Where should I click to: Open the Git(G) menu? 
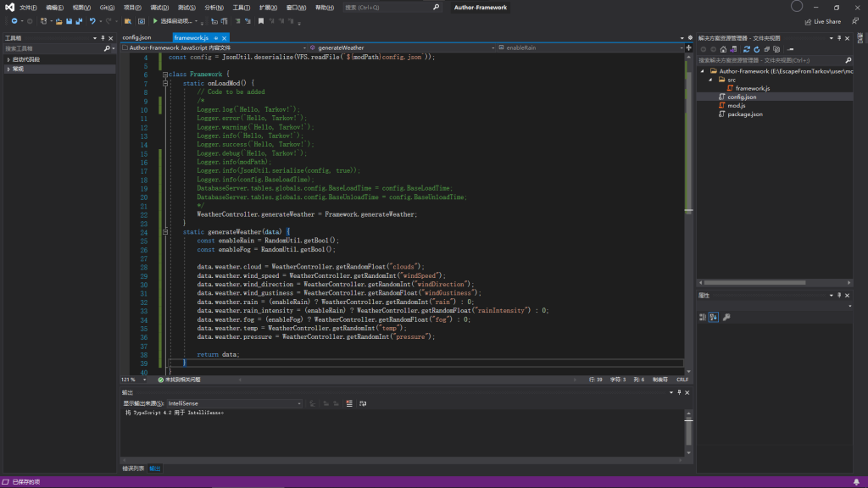pyautogui.click(x=107, y=7)
